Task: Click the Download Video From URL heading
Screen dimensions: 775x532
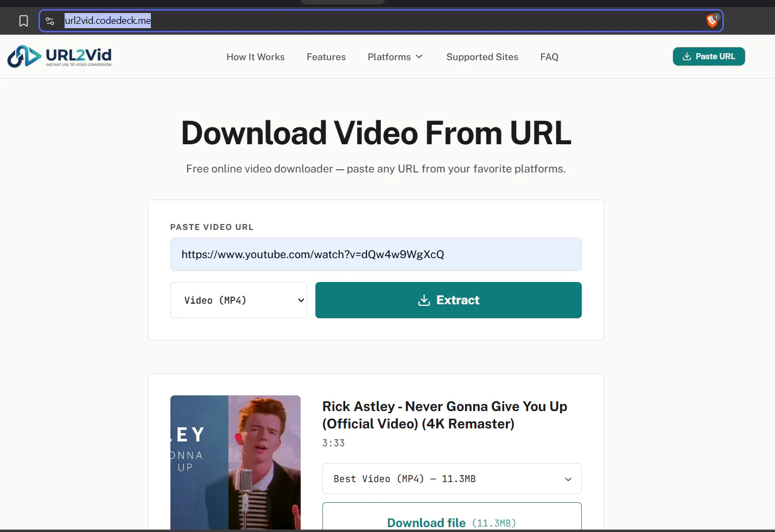Action: (376, 133)
